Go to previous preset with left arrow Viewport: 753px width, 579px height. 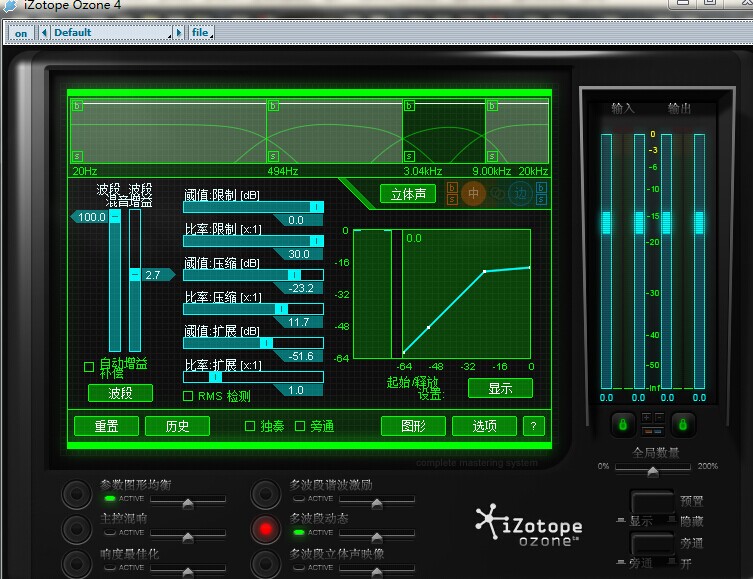click(44, 33)
